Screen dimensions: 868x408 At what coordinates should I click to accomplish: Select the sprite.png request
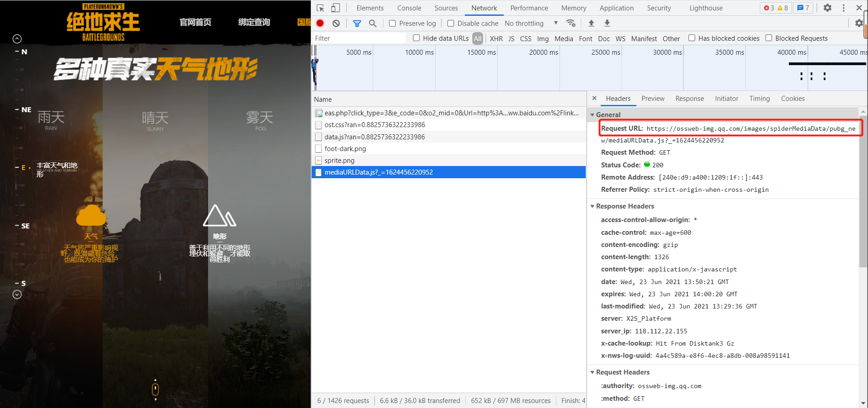coord(449,160)
